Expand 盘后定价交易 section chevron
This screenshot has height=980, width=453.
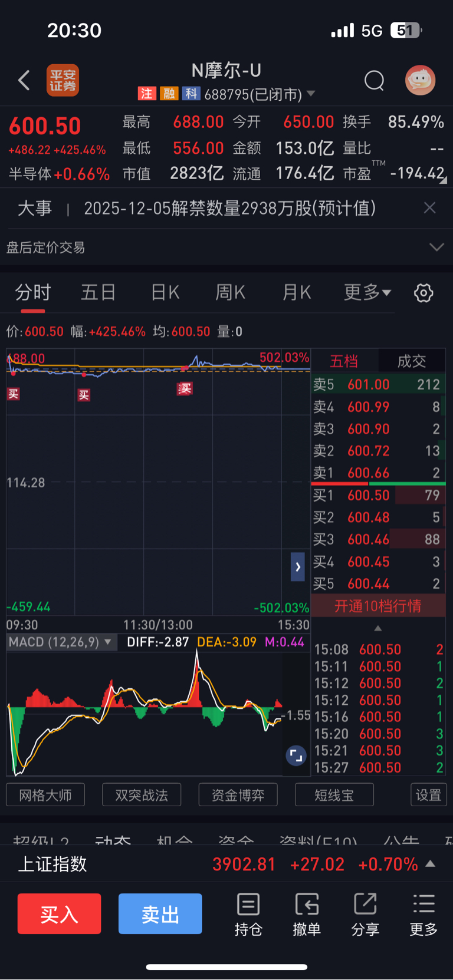(436, 247)
